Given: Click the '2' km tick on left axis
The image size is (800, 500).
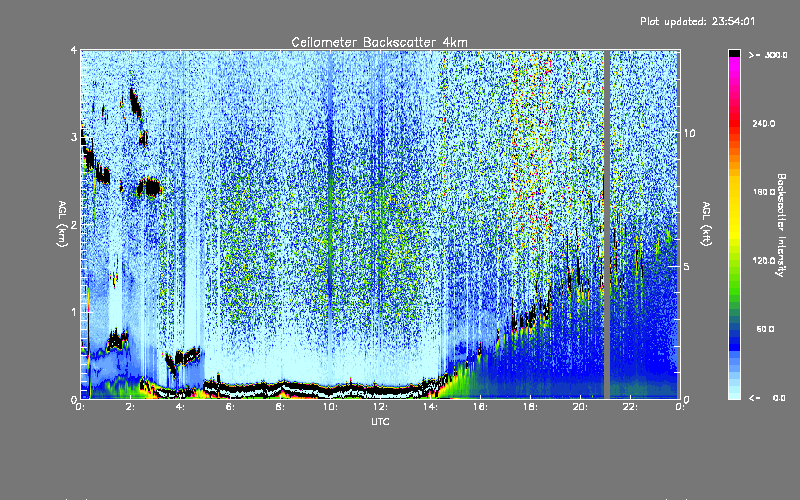Looking at the screenshot, I should (74, 224).
